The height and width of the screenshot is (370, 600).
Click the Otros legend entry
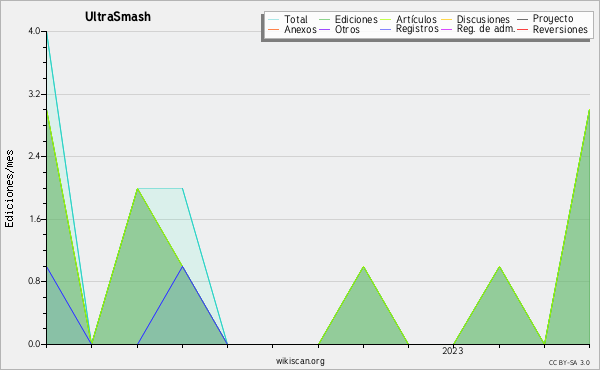[x=339, y=29]
